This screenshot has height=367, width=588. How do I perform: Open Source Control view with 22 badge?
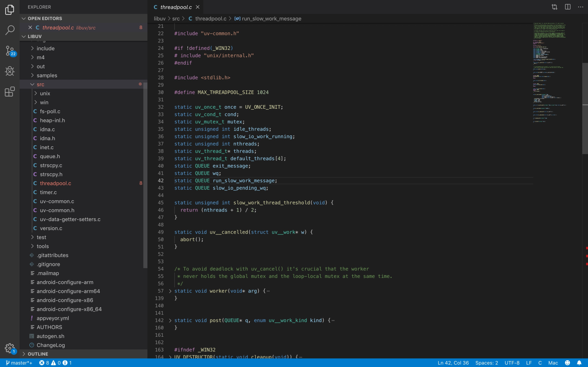click(x=10, y=51)
